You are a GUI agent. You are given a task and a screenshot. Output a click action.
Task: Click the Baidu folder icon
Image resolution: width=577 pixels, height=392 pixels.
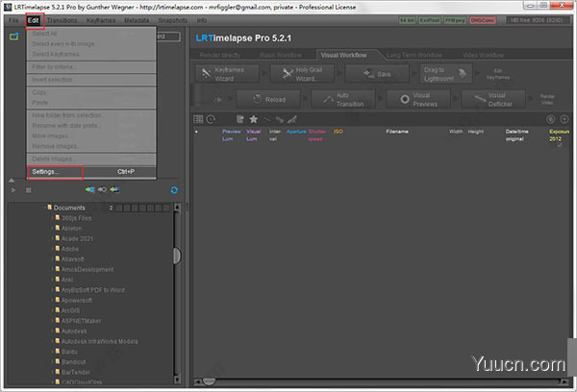coord(58,352)
